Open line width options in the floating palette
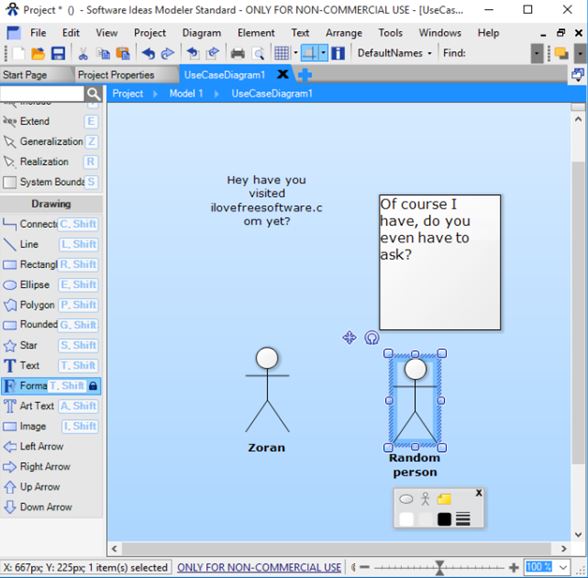Image resolution: width=588 pixels, height=578 pixels. pos(463,519)
